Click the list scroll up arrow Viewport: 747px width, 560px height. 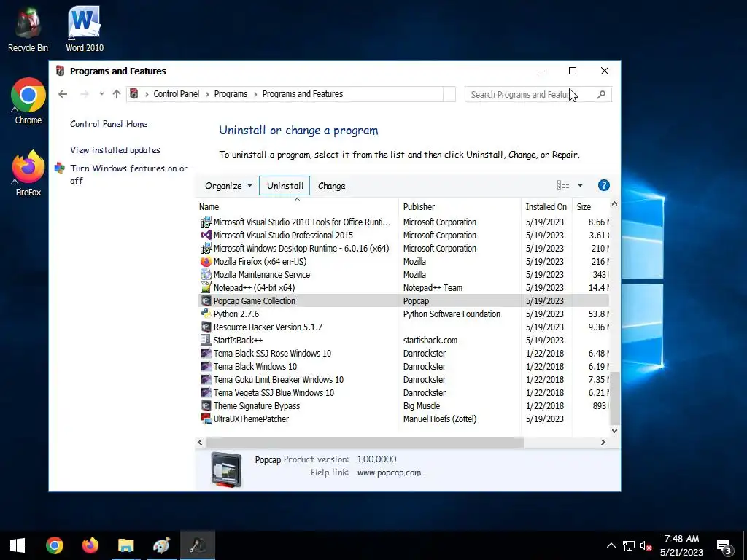point(614,204)
